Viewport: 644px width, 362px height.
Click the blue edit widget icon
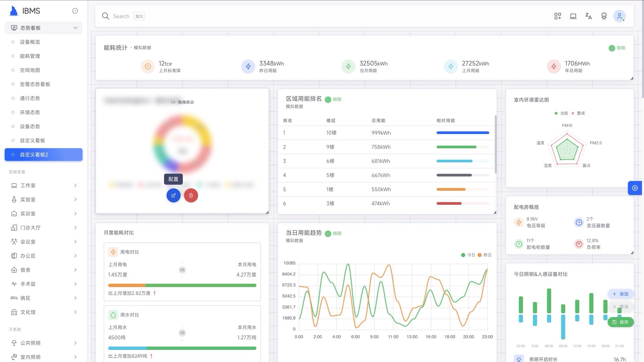click(173, 195)
